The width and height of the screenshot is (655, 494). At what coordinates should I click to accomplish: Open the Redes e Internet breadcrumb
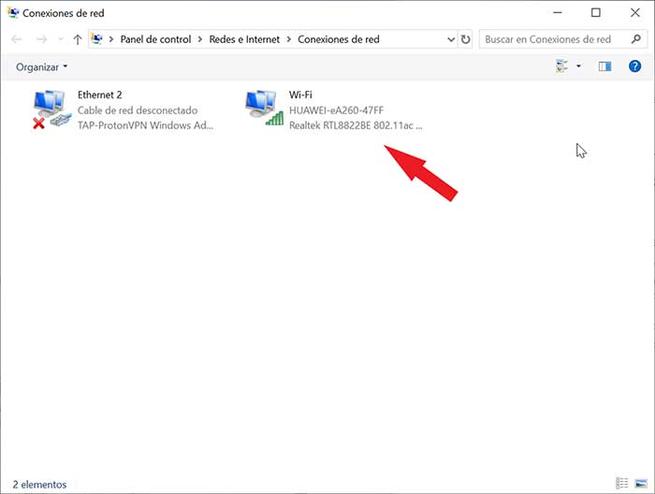pos(244,39)
